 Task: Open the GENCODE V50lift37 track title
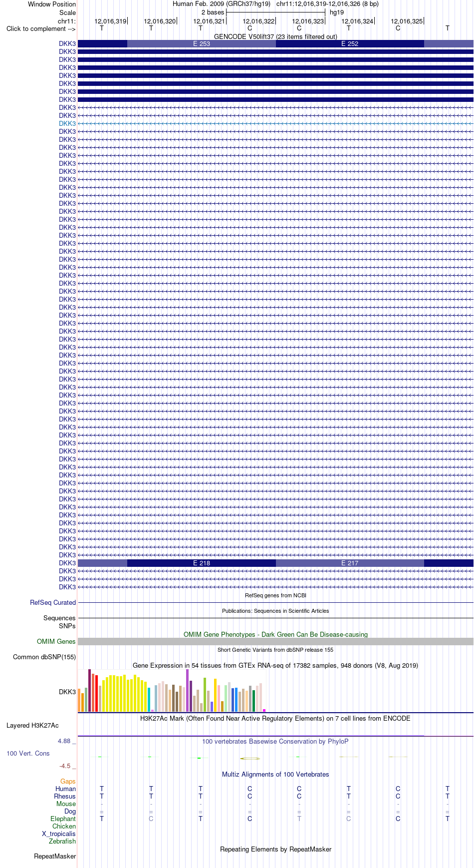275,36
